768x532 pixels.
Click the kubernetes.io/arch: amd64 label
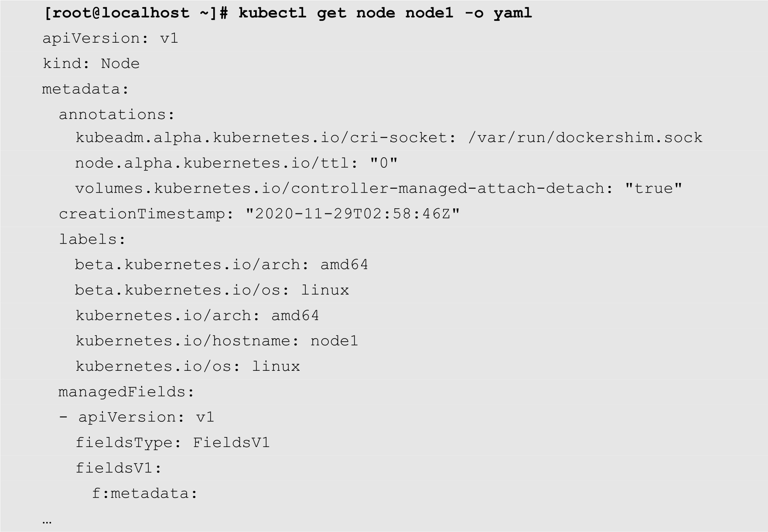tap(197, 315)
